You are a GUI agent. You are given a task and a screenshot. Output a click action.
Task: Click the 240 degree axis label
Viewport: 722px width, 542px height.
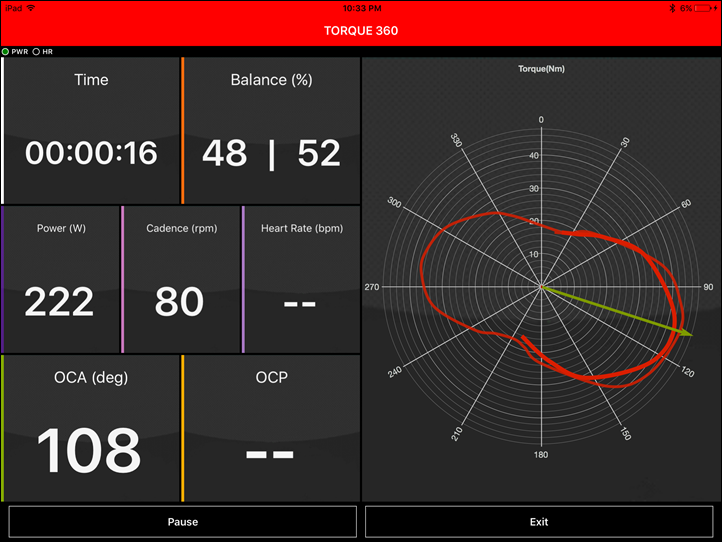[x=395, y=372]
